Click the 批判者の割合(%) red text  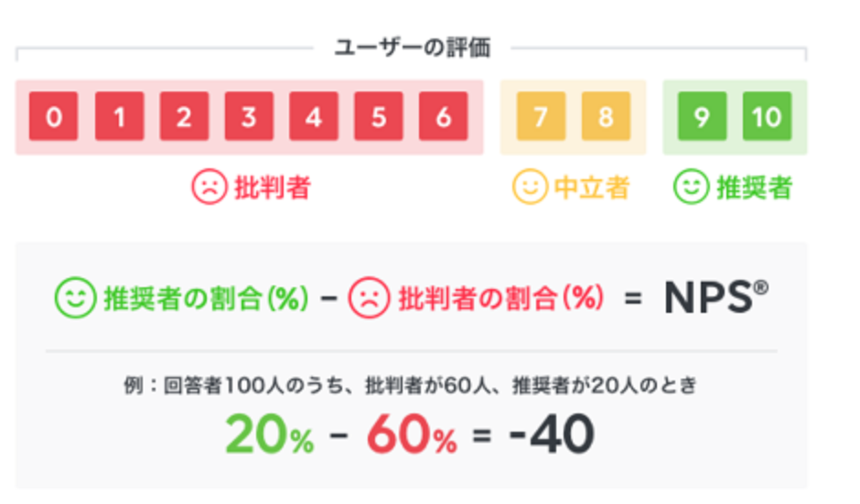(500, 298)
